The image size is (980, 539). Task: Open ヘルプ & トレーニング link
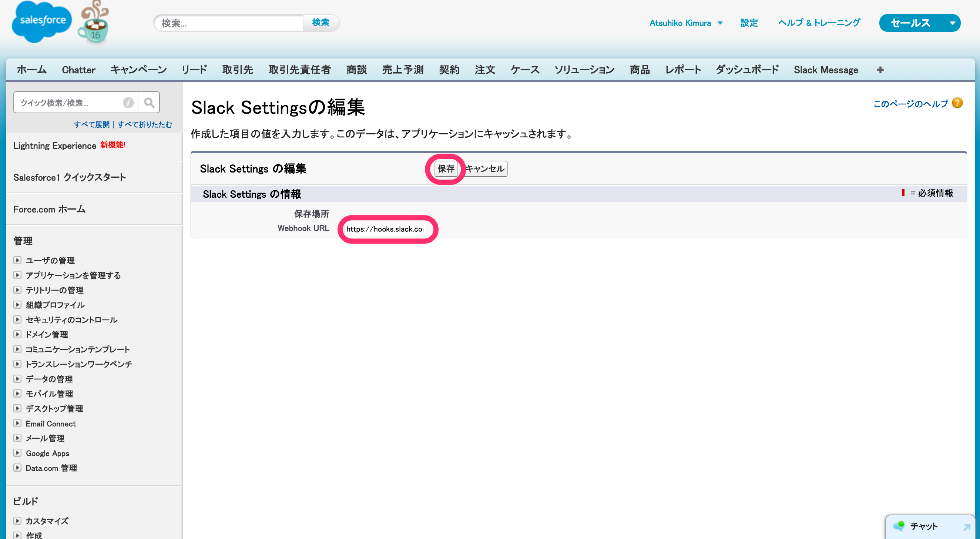(x=819, y=23)
